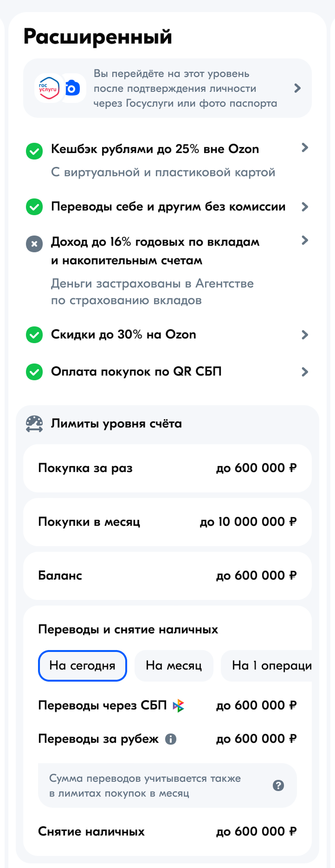Expand the Кешбэк рублями row chevron

coord(305,147)
